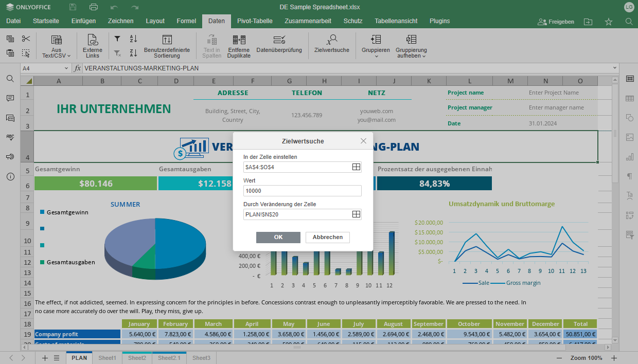Confirm the dialog with OK
This screenshot has height=364, width=638.
[278, 237]
